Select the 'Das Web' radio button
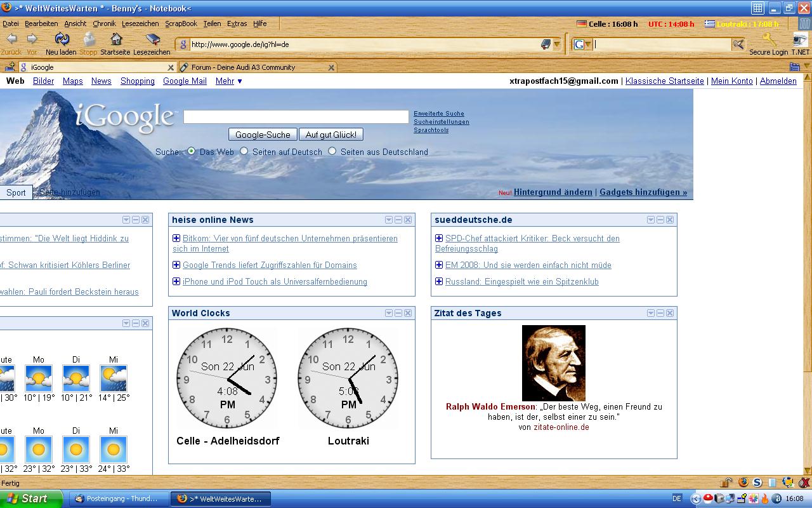812x508 pixels. (x=191, y=151)
